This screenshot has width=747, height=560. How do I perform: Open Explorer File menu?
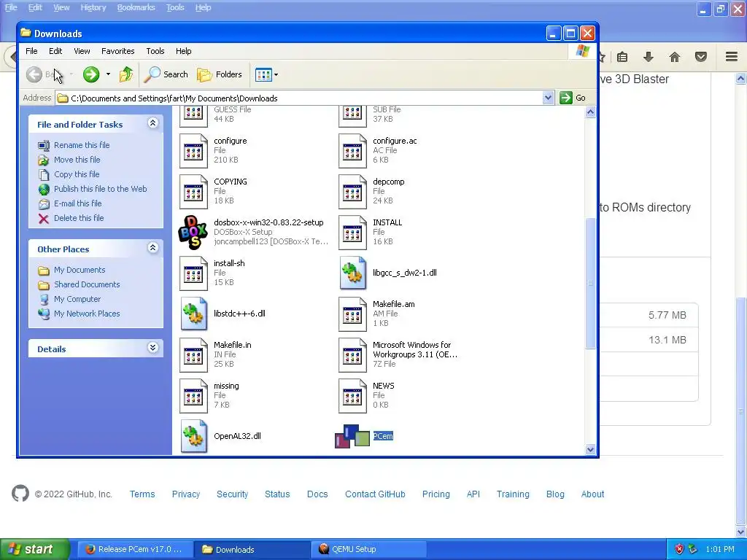31,51
